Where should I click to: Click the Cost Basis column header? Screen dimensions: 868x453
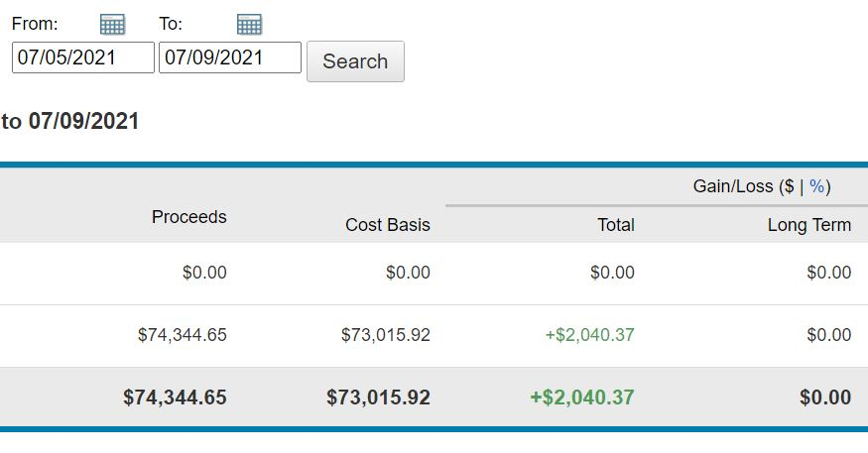(x=387, y=225)
